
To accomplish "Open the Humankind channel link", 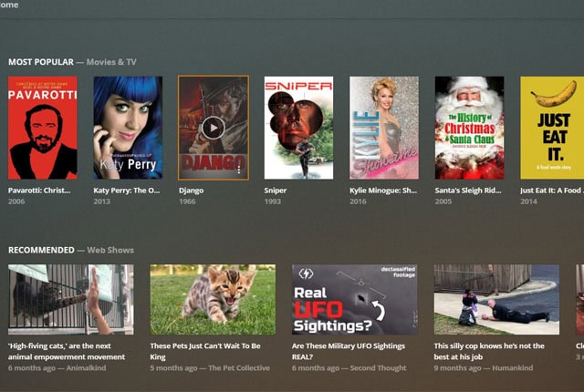I will coord(513,367).
